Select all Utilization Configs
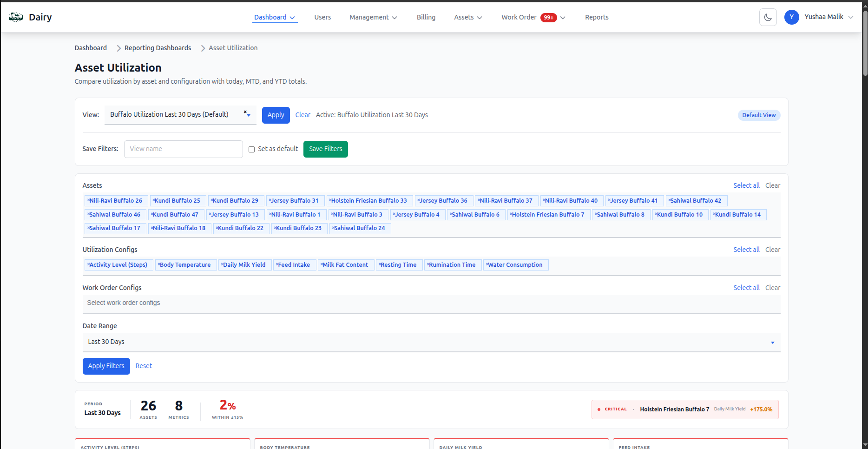The height and width of the screenshot is (449, 868). 746,250
